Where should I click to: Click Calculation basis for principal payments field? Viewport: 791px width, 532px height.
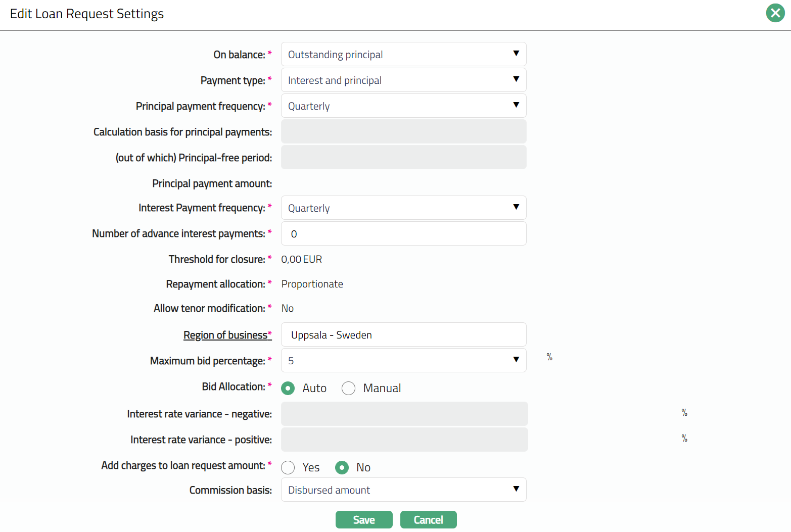click(x=403, y=131)
